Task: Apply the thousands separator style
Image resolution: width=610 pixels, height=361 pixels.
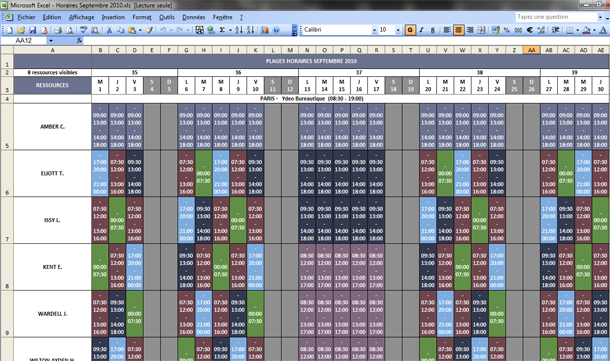Action: point(518,30)
